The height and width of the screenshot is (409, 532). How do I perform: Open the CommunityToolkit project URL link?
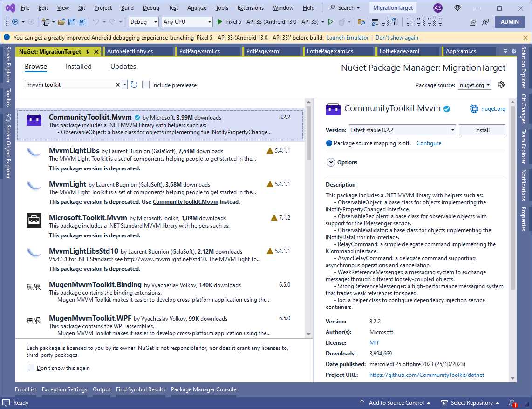tap(426, 375)
